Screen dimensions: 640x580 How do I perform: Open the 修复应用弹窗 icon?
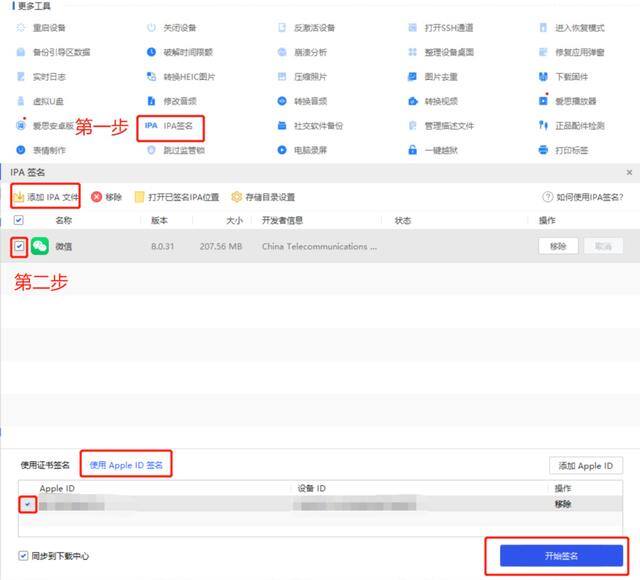tap(543, 52)
